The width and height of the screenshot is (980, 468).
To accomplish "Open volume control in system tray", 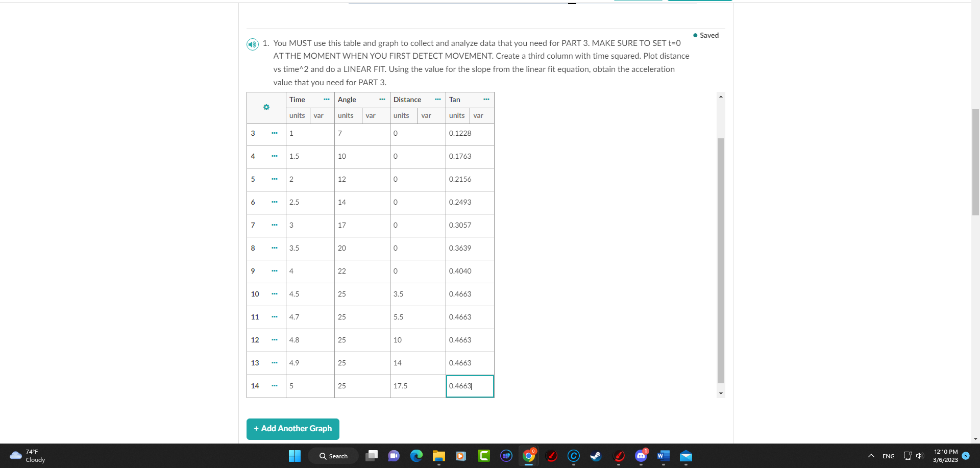I will [x=920, y=456].
